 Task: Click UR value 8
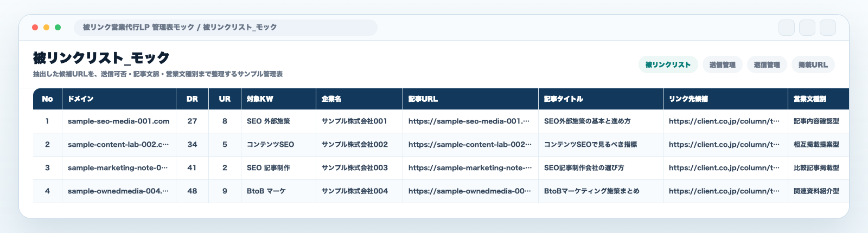225,121
